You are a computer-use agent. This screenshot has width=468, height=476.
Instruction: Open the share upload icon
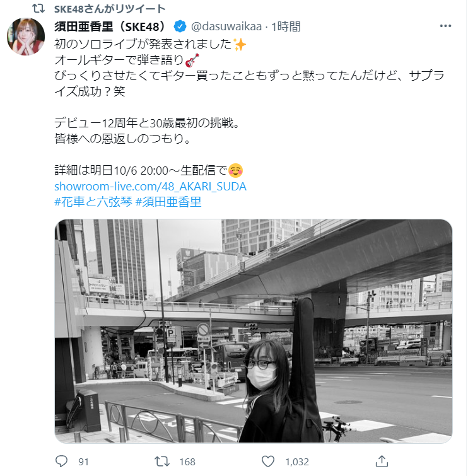click(382, 461)
